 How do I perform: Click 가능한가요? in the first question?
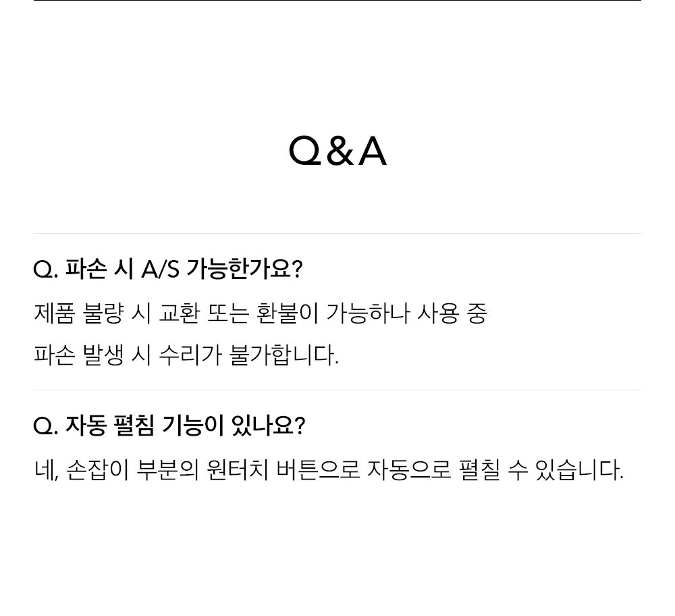tap(245, 269)
